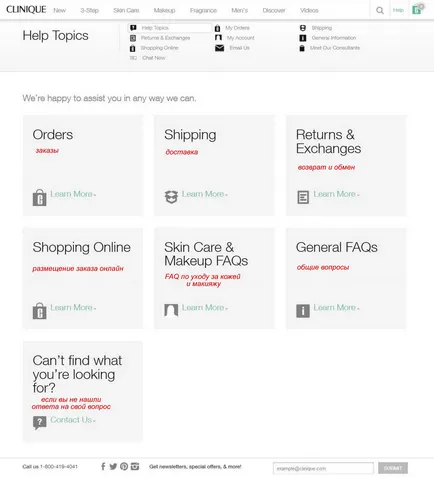The image size is (434, 478).
Task: Click the search magnifier icon
Action: point(380,10)
